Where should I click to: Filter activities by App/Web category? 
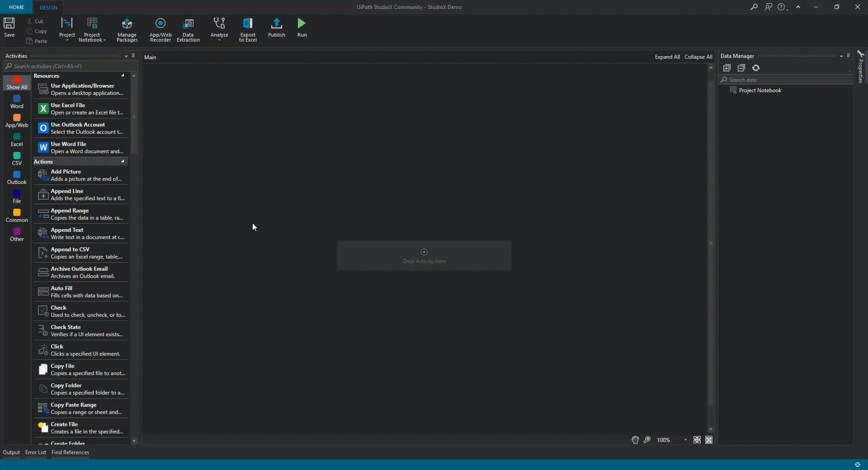pyautogui.click(x=17, y=121)
